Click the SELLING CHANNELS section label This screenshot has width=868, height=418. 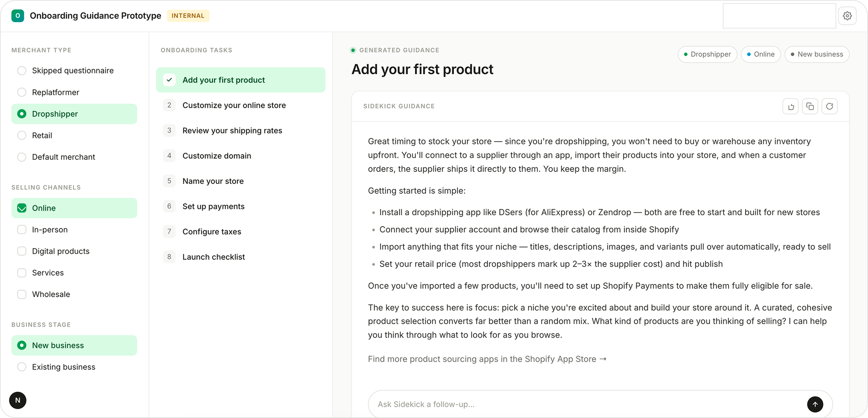click(x=46, y=187)
